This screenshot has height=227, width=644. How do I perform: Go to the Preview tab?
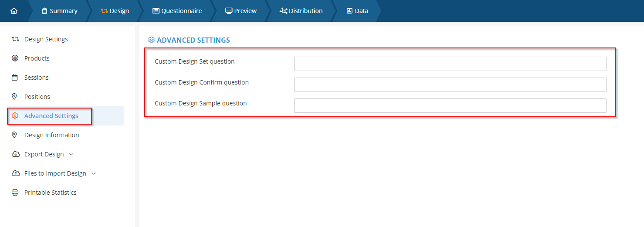coord(241,11)
